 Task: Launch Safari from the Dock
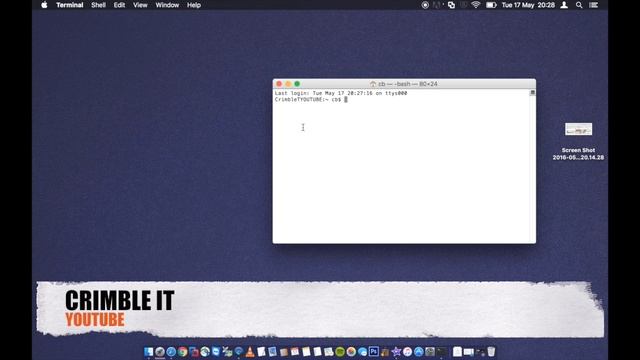[x=171, y=351]
